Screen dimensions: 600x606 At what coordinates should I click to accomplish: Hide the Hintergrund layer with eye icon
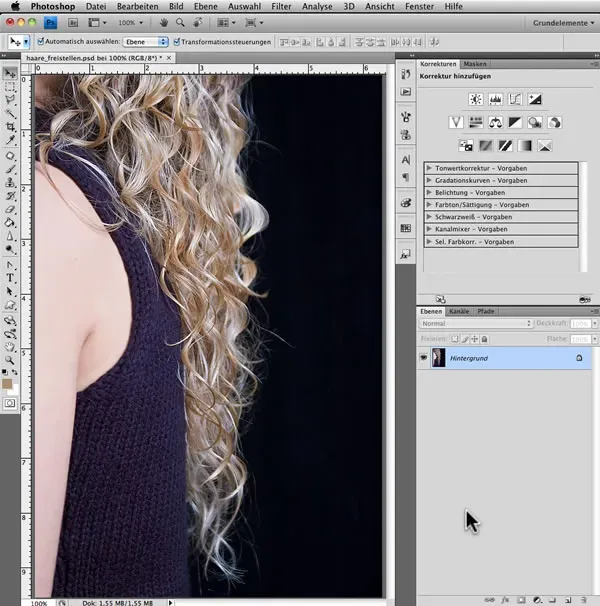click(x=423, y=357)
